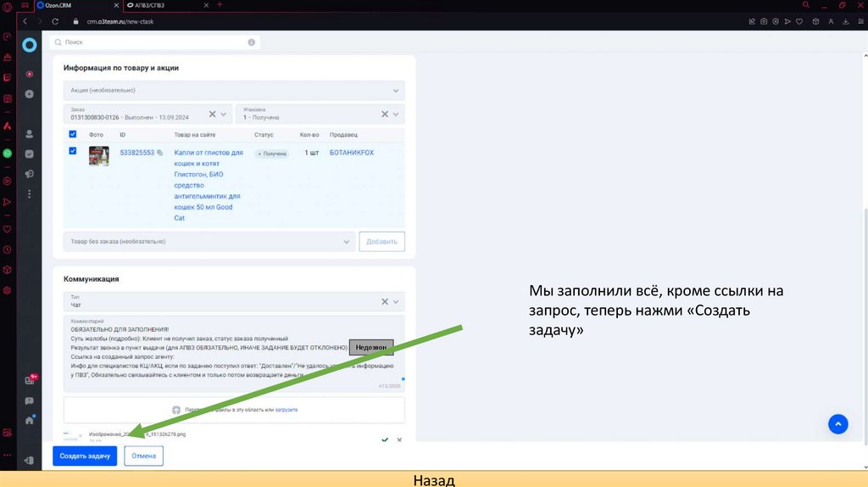Open the inbox icon with 9+ badge
The height and width of the screenshot is (487, 868).
(31, 379)
